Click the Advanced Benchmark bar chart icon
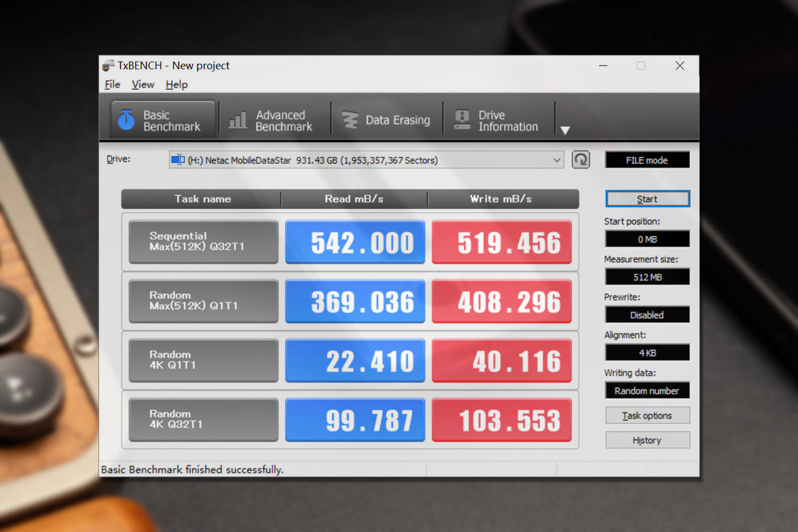 238,120
